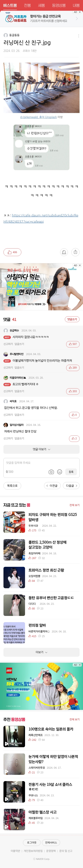Click the 댓글쓰기 button
The height and width of the screenshot is (868, 83).
click(72, 319)
